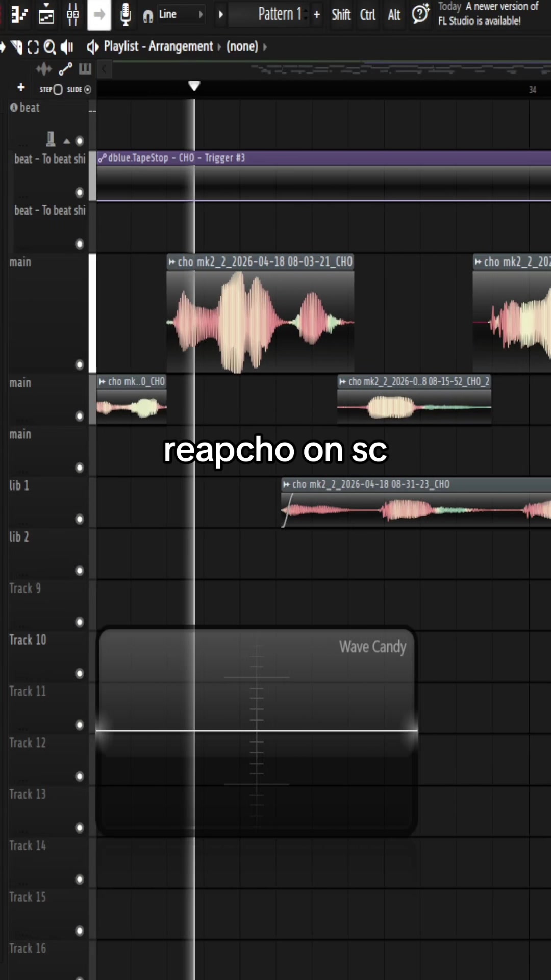Click the white color bar of first main track
The image size is (551, 980).
coord(92,313)
